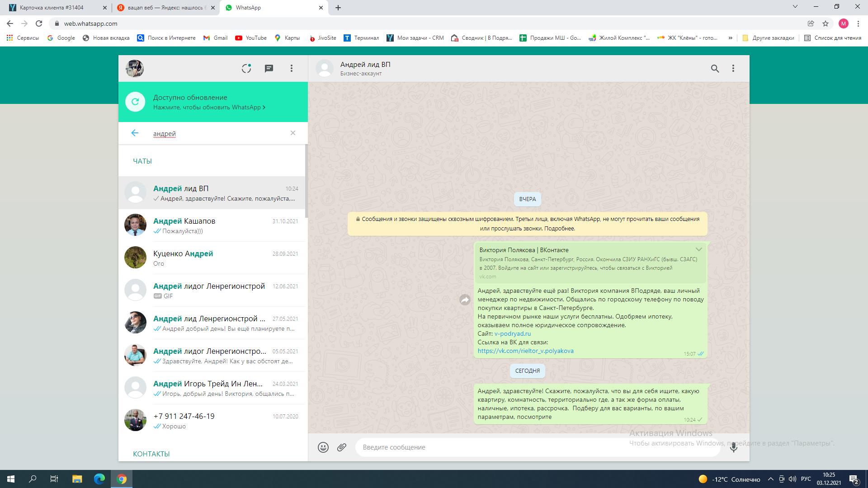Search messages in this chat

click(x=715, y=68)
